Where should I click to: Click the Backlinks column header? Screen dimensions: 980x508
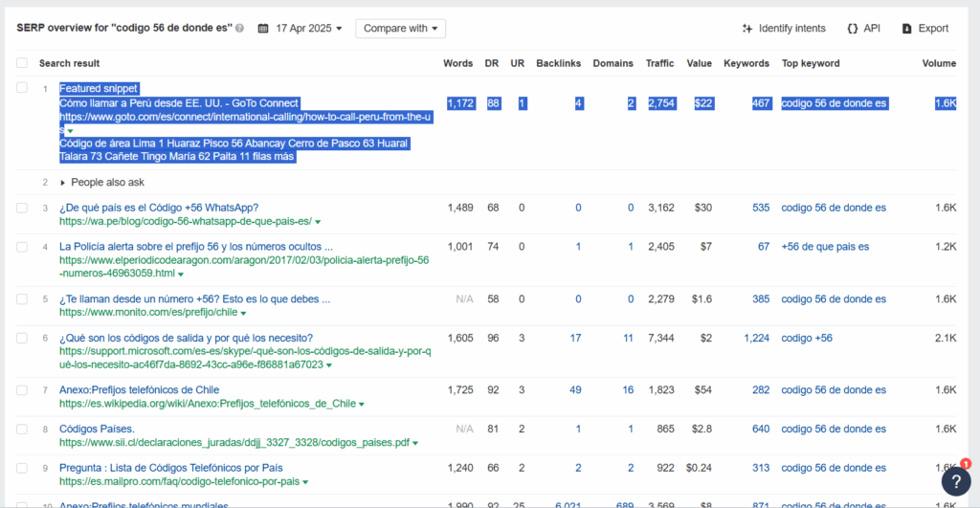559,63
